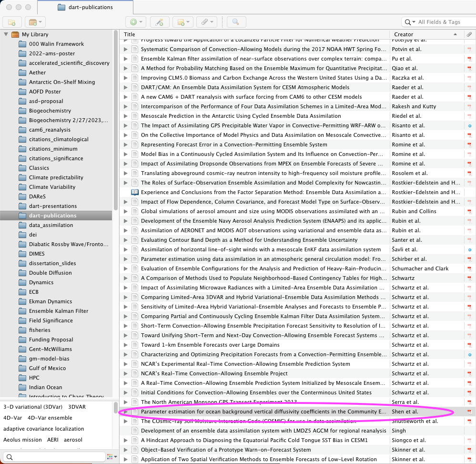Screen dimensions: 476x464
Task: Click the paperclip Add Attachment icon
Action: [x=206, y=22]
